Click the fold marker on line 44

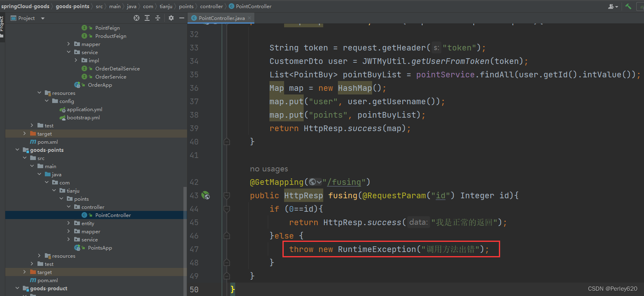[x=227, y=209]
